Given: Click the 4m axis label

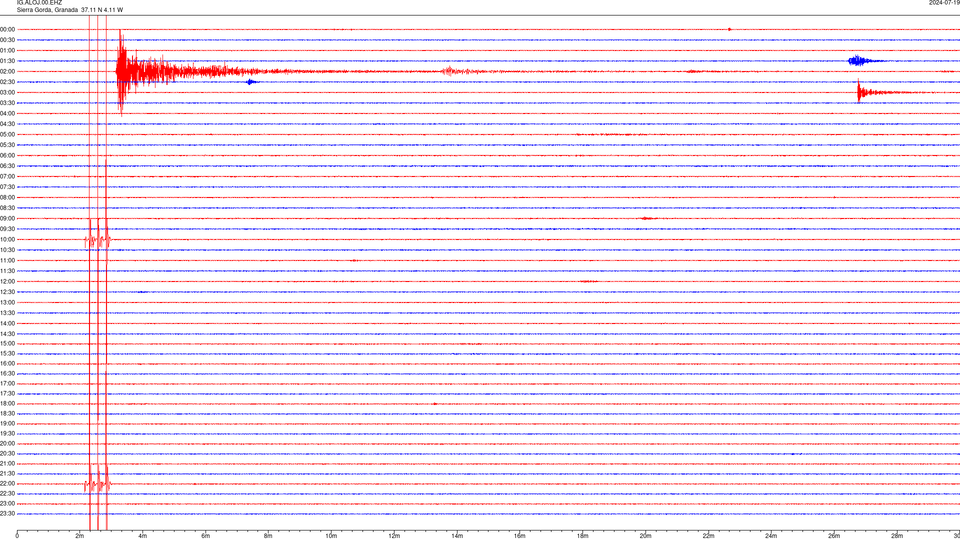Looking at the screenshot, I should coord(143,536).
